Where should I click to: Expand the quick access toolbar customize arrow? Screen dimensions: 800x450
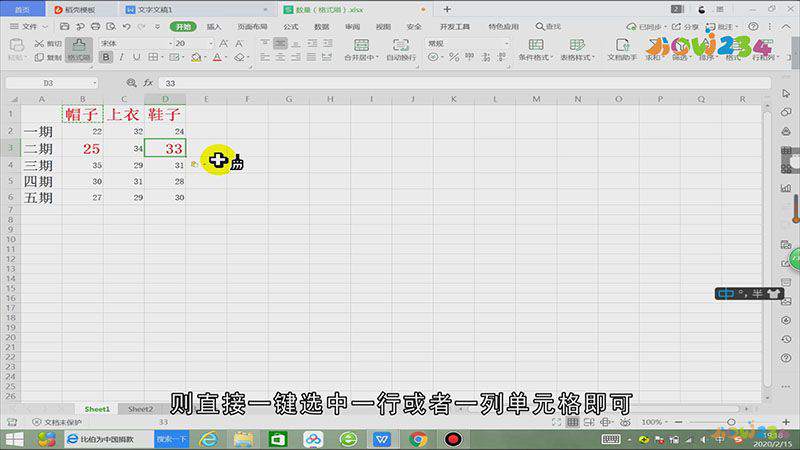(x=157, y=27)
